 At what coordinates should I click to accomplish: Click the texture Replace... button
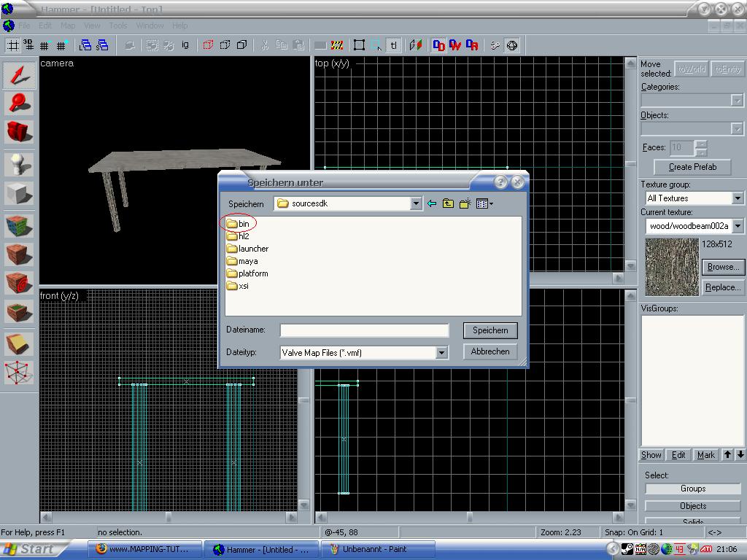pos(723,287)
